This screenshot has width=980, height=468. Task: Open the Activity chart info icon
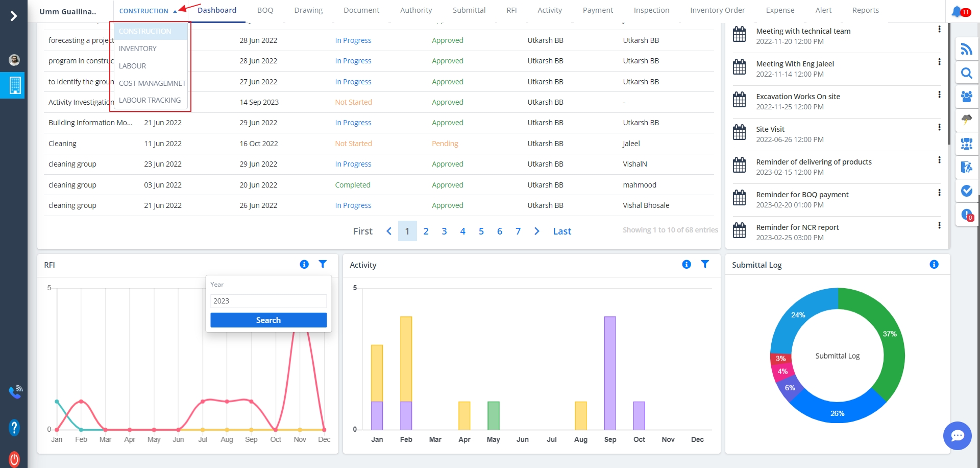687,264
